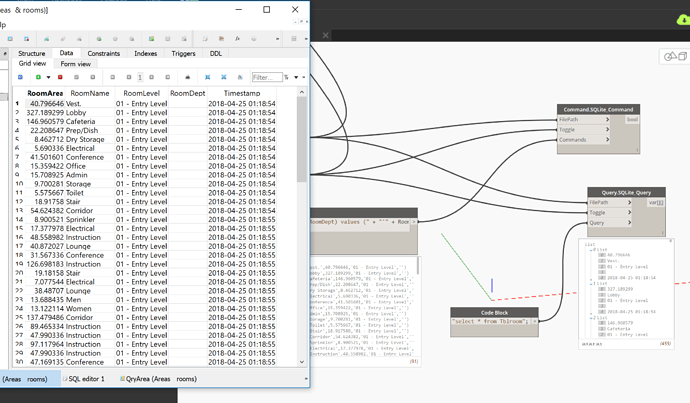
Task: Click inside the Filter text field
Action: (x=267, y=77)
